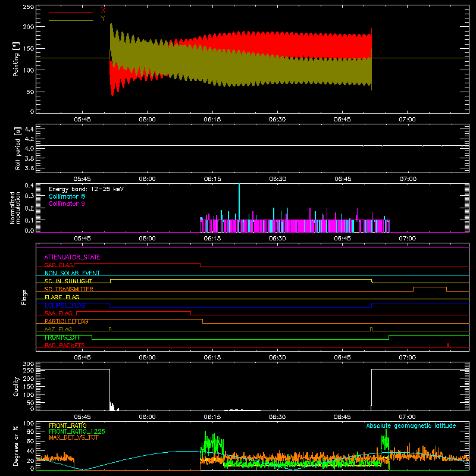This screenshot has width=476, height=476.
Task: Click the orange MAX_DET_VS_TOT legend label
Action: click(x=74, y=437)
